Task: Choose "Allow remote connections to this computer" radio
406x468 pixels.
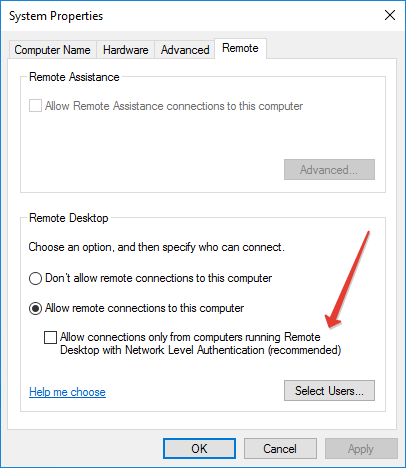Action: tap(35, 308)
